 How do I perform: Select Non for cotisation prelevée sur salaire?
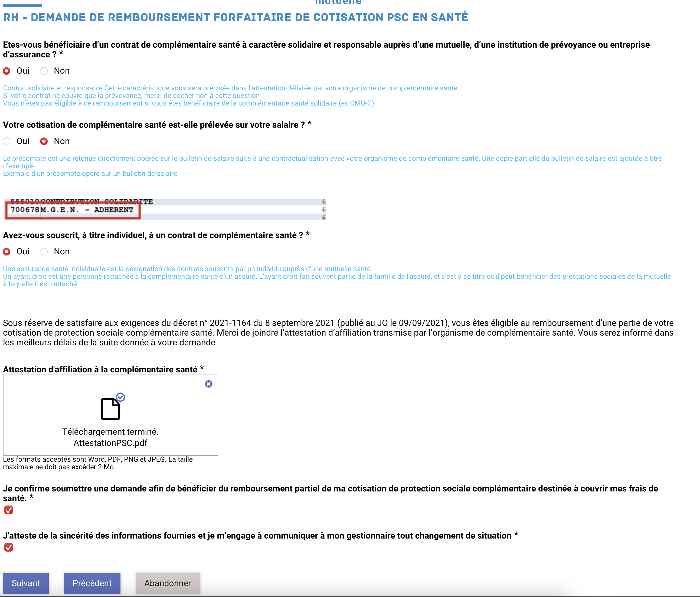click(44, 141)
